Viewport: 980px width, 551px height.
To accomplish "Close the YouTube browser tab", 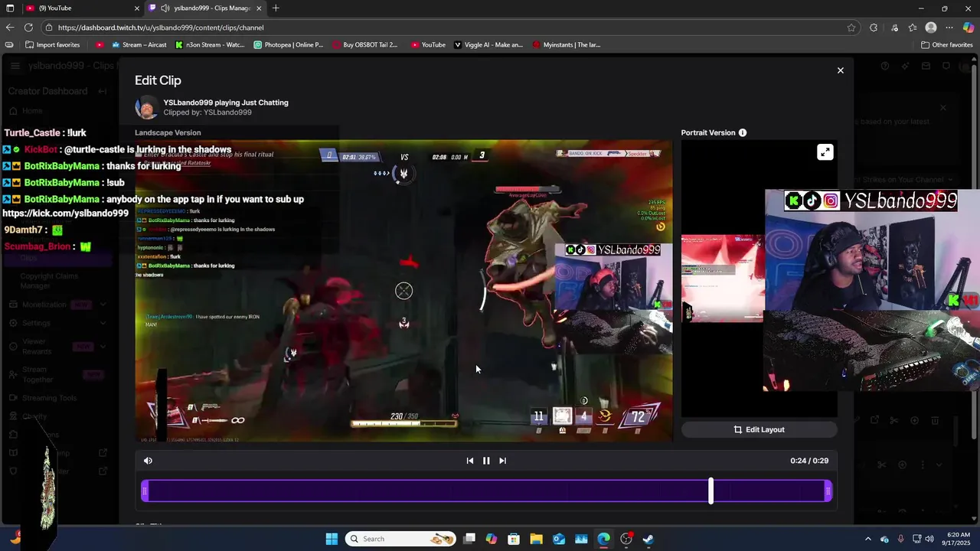I will click(137, 8).
